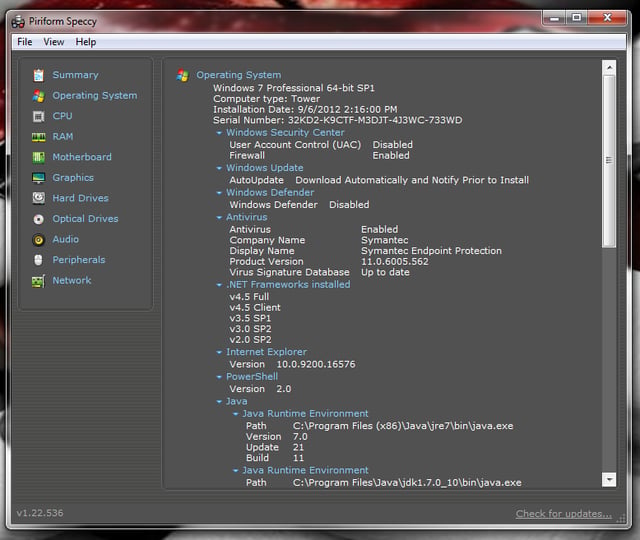This screenshot has width=640, height=540.
Task: Collapse the first Java Runtime Environment node
Action: [236, 414]
